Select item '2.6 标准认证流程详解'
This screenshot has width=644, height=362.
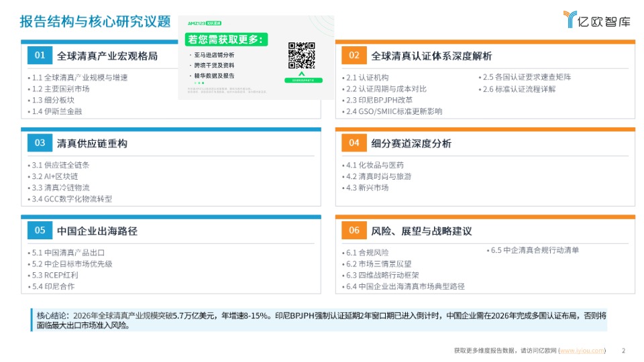pyautogui.click(x=519, y=89)
